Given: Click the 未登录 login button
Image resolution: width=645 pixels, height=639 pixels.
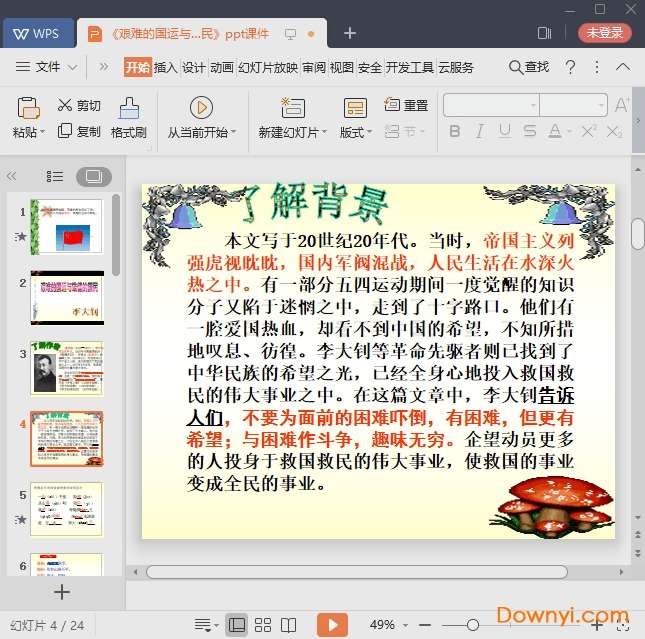Looking at the screenshot, I should pos(604,32).
